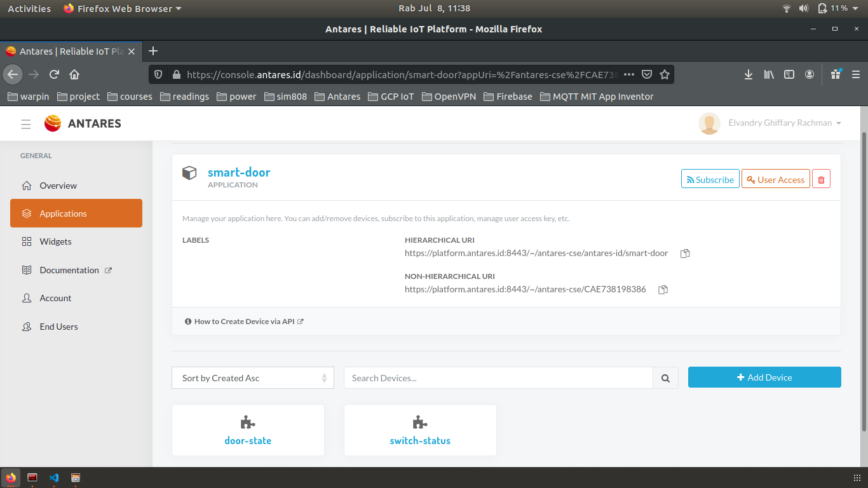
Task: Reload the current page
Action: point(54,74)
